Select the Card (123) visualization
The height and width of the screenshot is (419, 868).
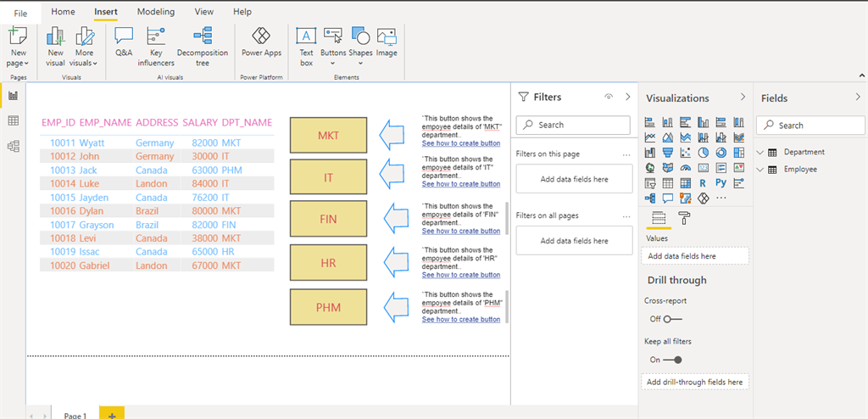point(704,167)
